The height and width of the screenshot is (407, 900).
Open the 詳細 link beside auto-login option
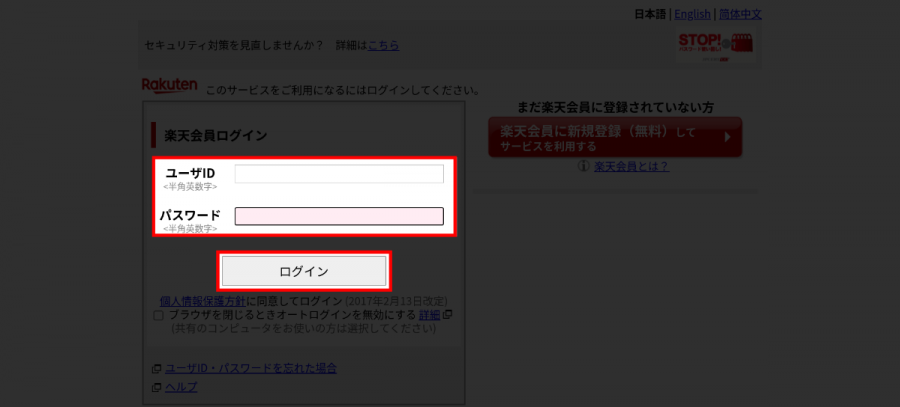[x=429, y=315]
